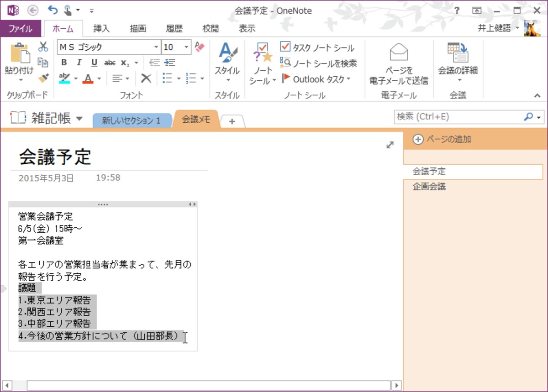Switch to the 校閲 tab
The width and height of the screenshot is (548, 392).
211,28
